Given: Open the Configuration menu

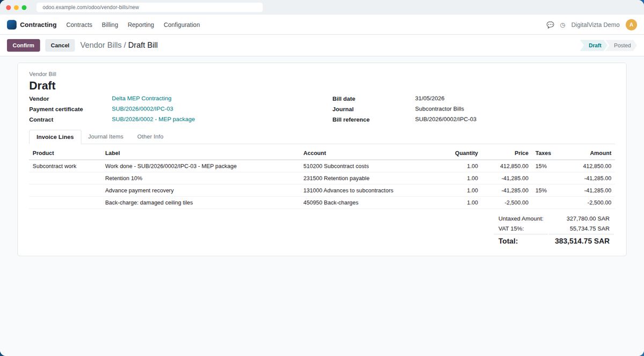Looking at the screenshot, I should [182, 25].
